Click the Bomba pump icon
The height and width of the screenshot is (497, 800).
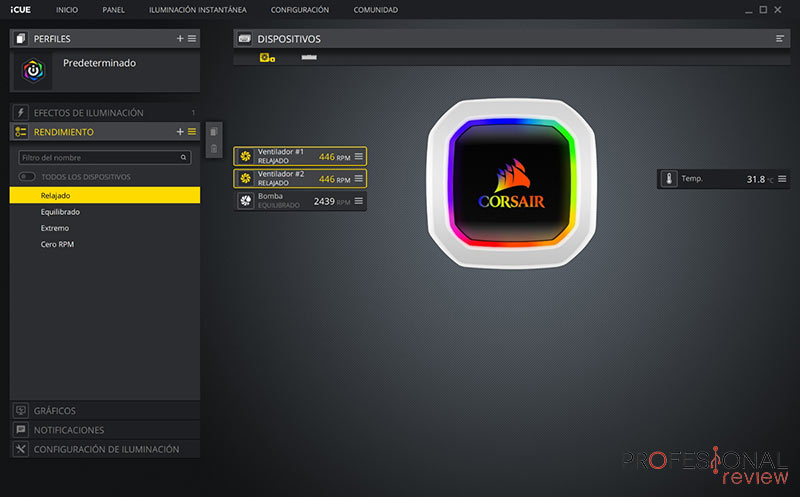tap(245, 201)
